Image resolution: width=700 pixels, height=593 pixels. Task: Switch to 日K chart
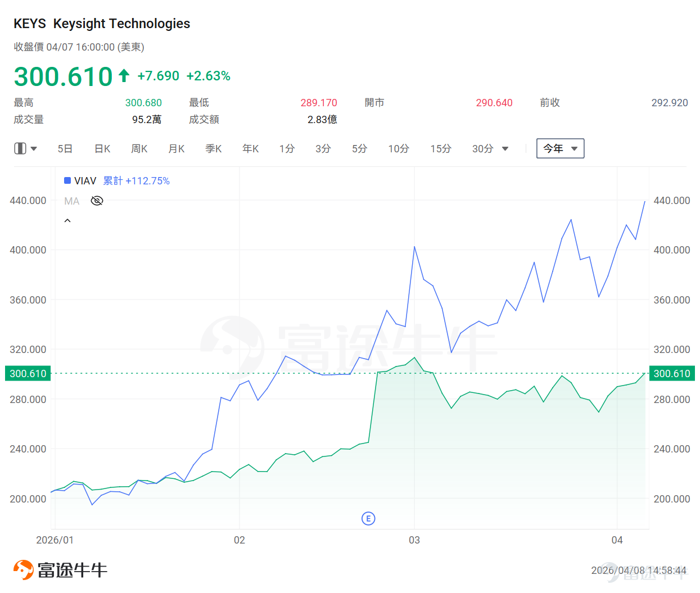tap(102, 148)
